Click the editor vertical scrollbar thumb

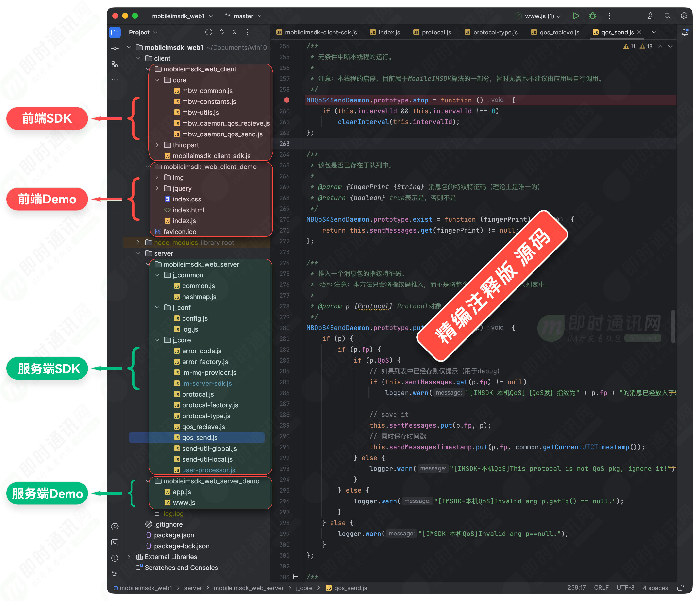(x=673, y=326)
